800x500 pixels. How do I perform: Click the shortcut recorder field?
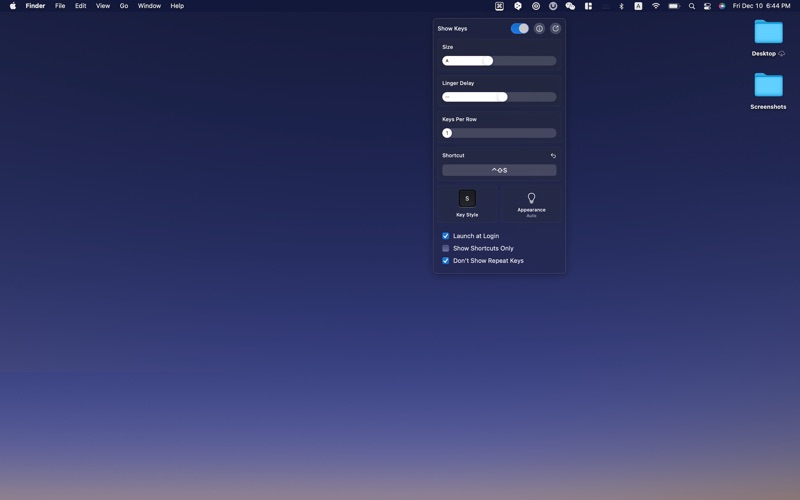(499, 170)
